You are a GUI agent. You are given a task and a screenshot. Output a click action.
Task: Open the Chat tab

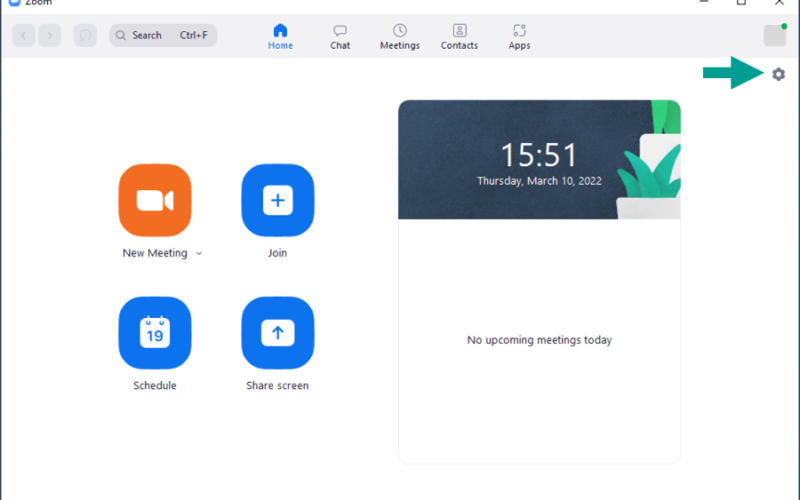(x=340, y=37)
